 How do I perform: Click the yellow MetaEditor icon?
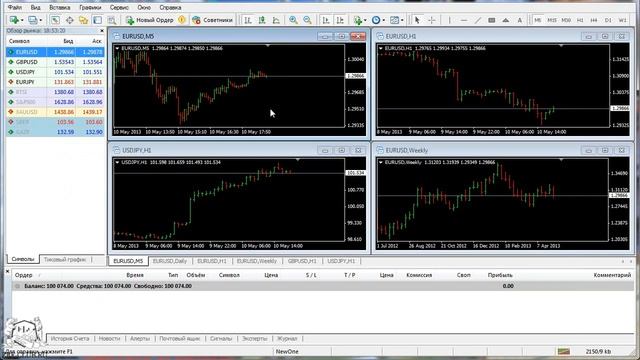coord(182,20)
